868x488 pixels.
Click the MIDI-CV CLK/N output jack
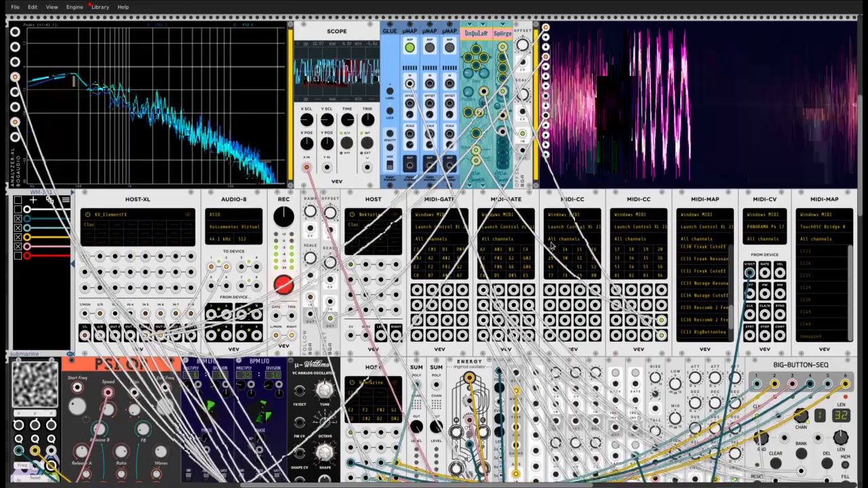pyautogui.click(x=765, y=315)
